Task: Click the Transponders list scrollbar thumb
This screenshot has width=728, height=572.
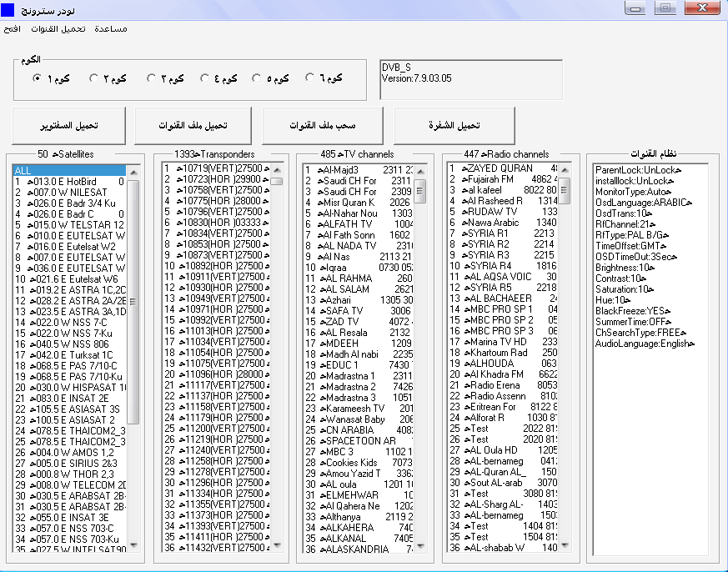Action: click(x=277, y=181)
